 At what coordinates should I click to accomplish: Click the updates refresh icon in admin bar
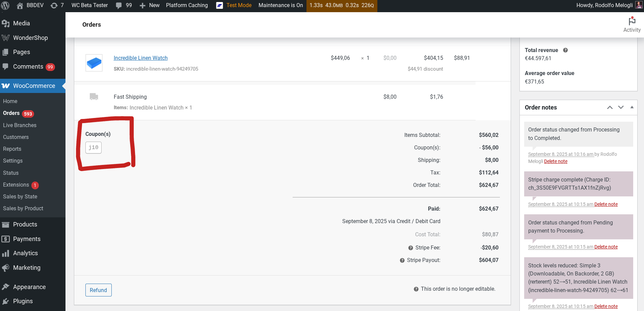(54, 5)
